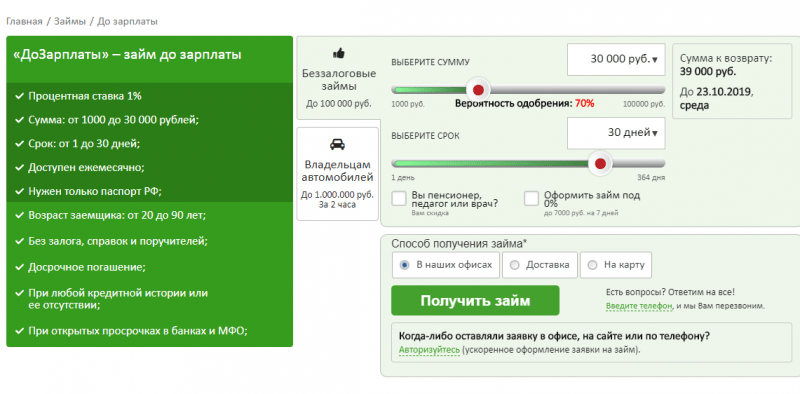800x394 pixels.
Task: Click the Вероятность одобрения 70% text
Action: (524, 103)
